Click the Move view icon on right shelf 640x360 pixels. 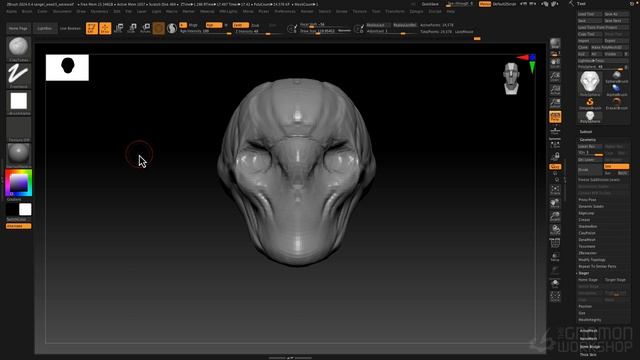(555, 203)
